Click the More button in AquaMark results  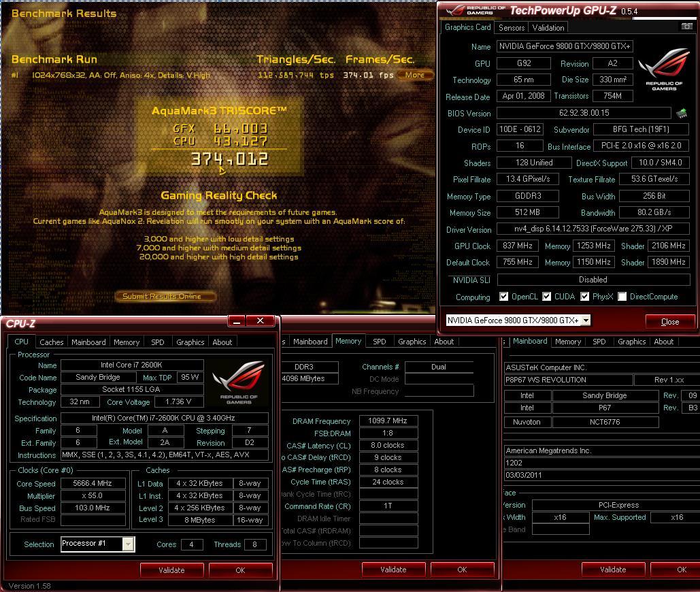coord(415,75)
